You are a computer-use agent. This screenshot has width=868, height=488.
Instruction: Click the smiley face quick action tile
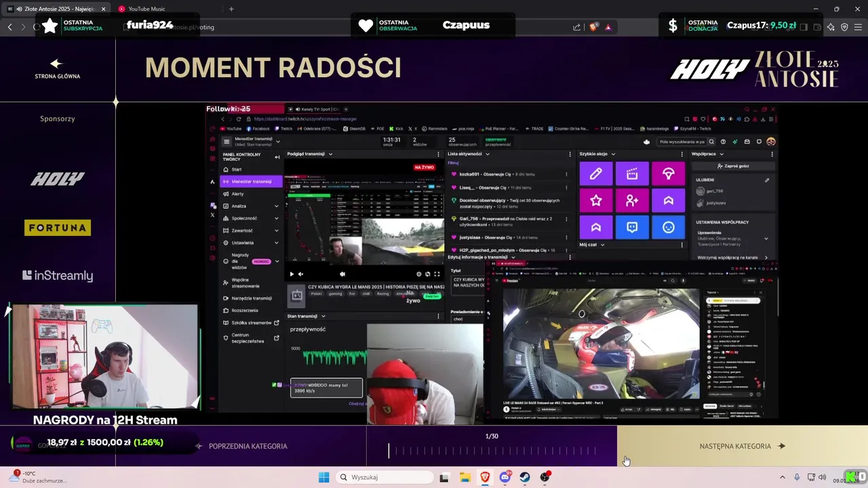pos(668,228)
